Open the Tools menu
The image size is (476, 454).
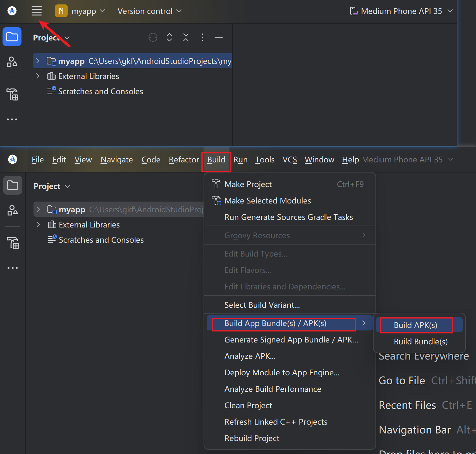point(265,160)
